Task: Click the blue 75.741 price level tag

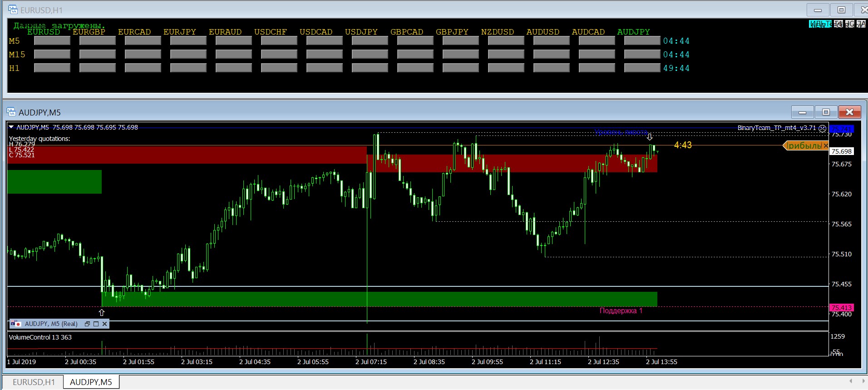Action: (x=841, y=129)
